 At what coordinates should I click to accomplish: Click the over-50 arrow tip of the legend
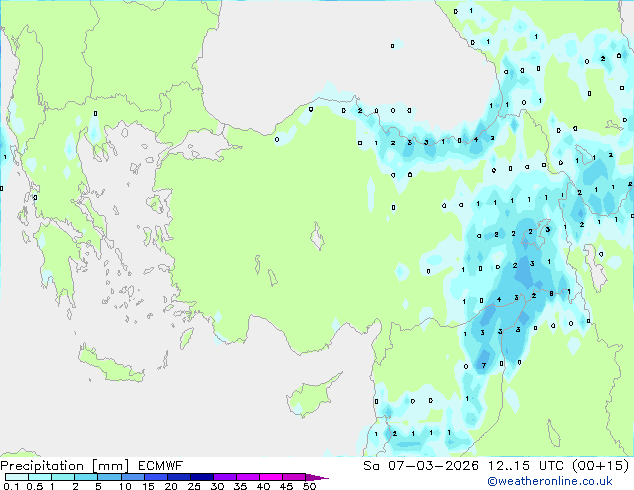317,477
